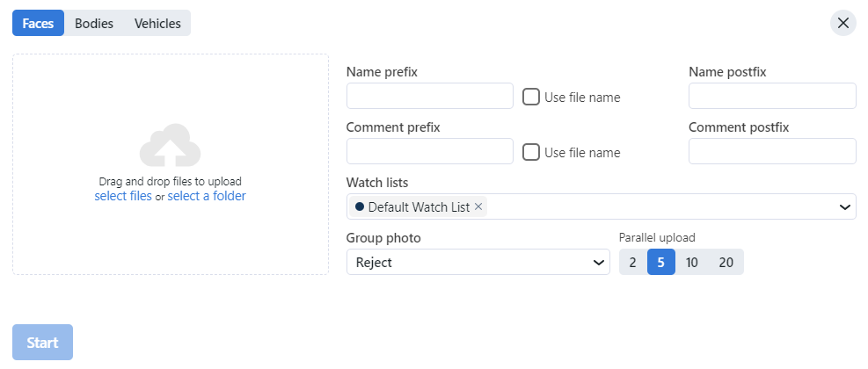Click the select a folder link
This screenshot has height=369, width=868.
pyautogui.click(x=207, y=196)
